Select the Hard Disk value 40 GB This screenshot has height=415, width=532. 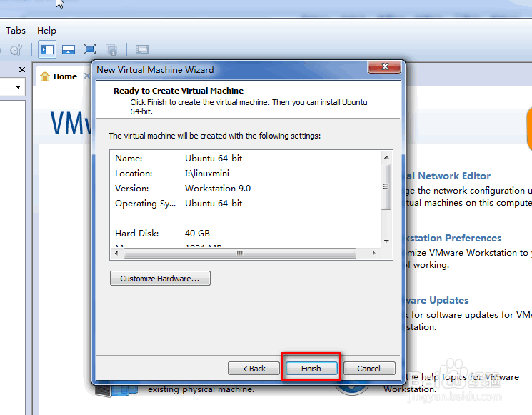197,234
